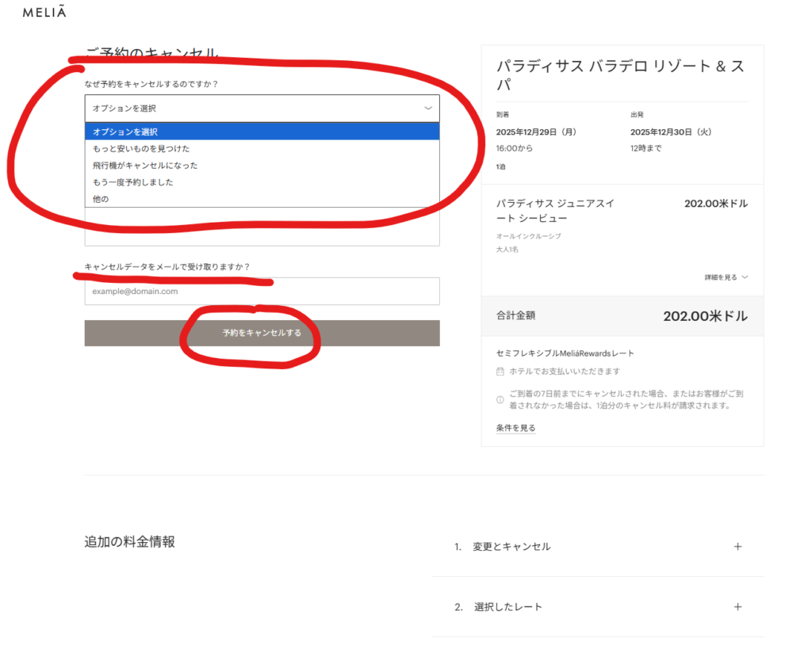Expand the 詳細を見る room details
Screen dimensions: 812x649
(x=726, y=277)
